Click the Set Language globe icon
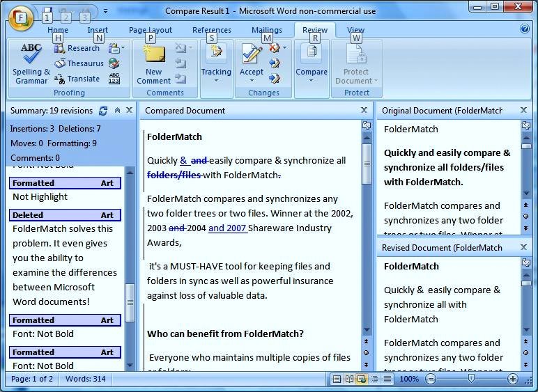Viewport: 538px width, 392px height. tap(114, 63)
